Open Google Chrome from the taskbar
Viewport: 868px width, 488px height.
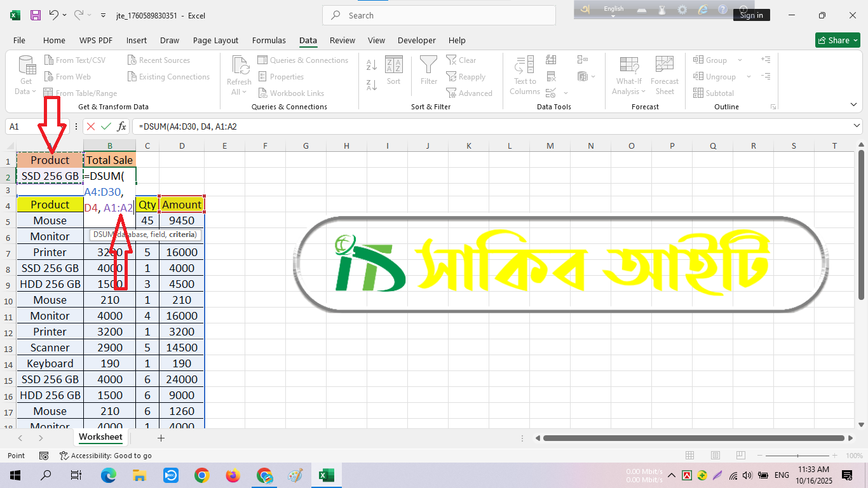coord(202,475)
